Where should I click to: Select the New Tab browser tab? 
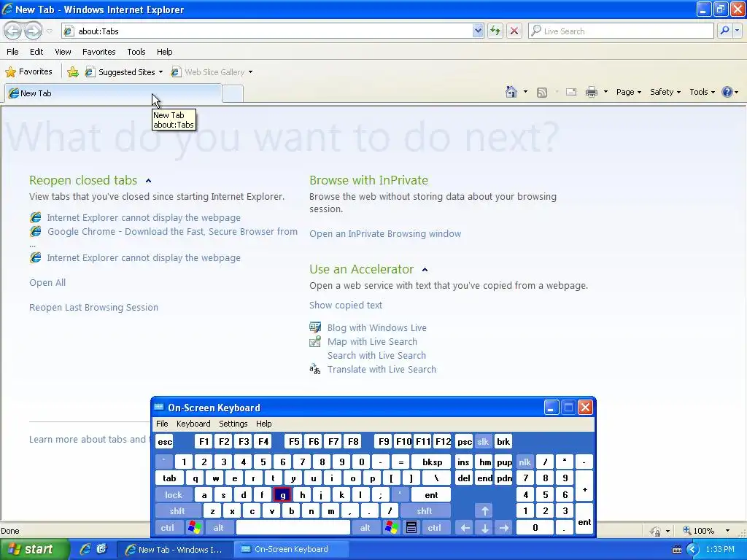113,93
